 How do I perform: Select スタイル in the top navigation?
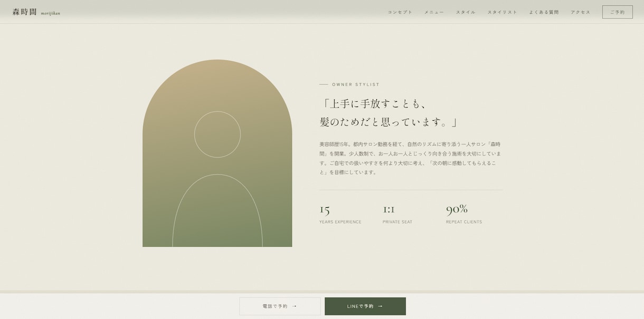[466, 12]
